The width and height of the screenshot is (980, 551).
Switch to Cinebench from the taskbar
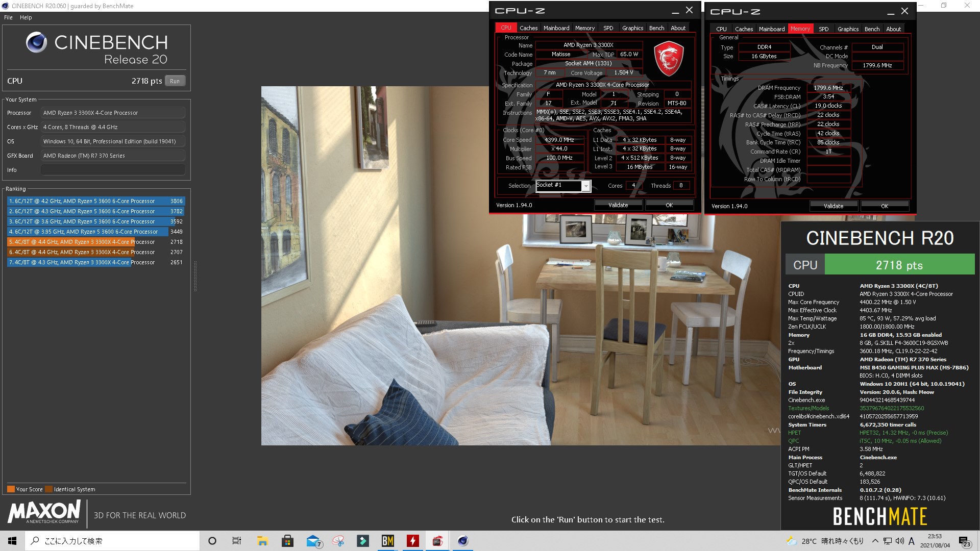click(x=463, y=541)
